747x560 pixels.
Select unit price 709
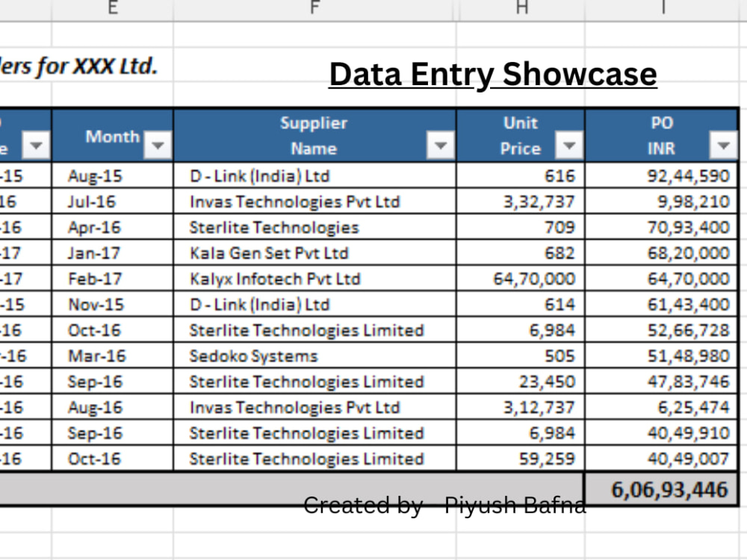(520, 227)
